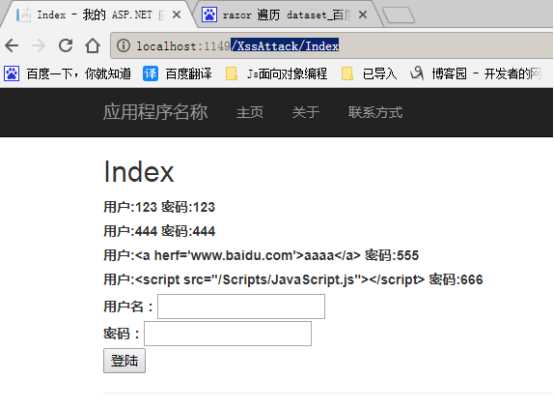
Task: Go back using the browser back arrow
Action: [x=12, y=46]
